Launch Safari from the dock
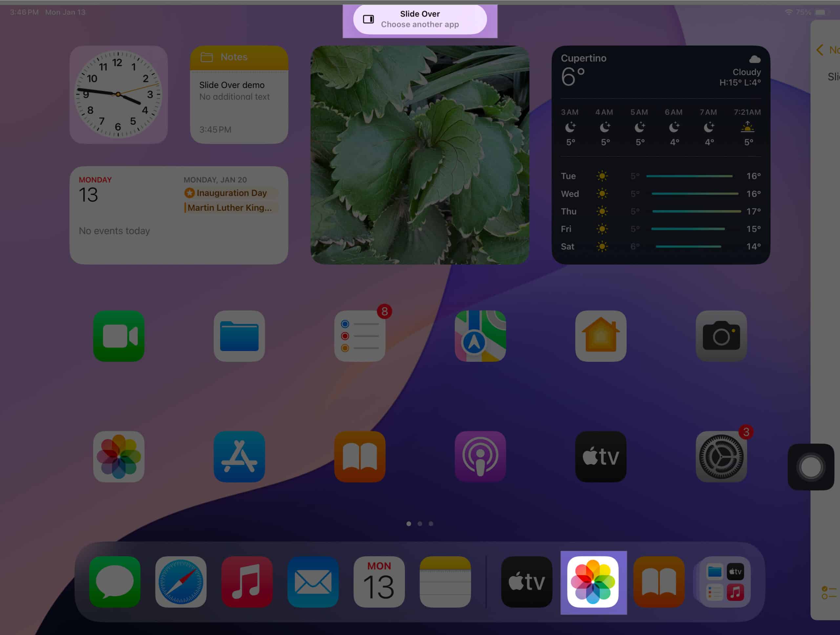Screen dimensions: 840x635 coord(181,582)
